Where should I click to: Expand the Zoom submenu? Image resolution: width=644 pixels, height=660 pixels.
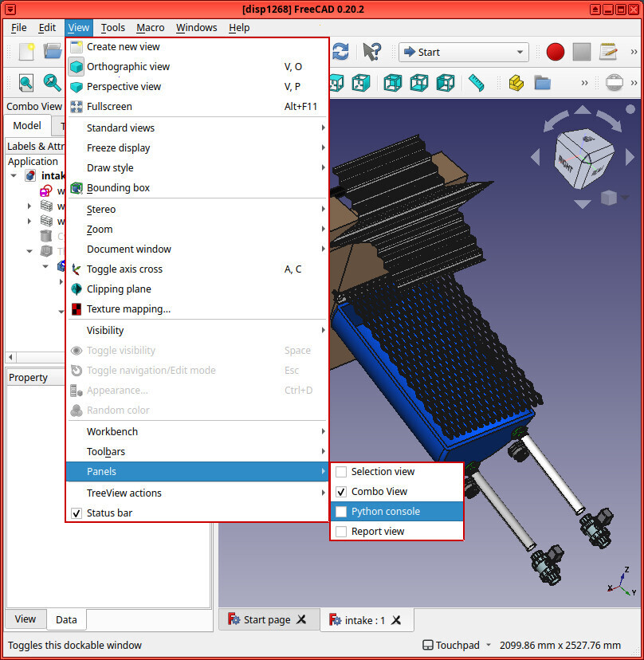coord(197,229)
